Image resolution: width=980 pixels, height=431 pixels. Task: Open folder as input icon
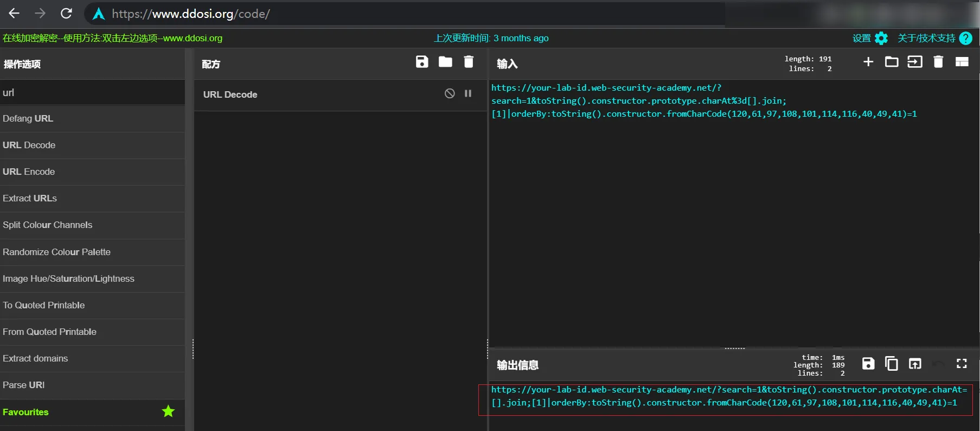(x=892, y=62)
